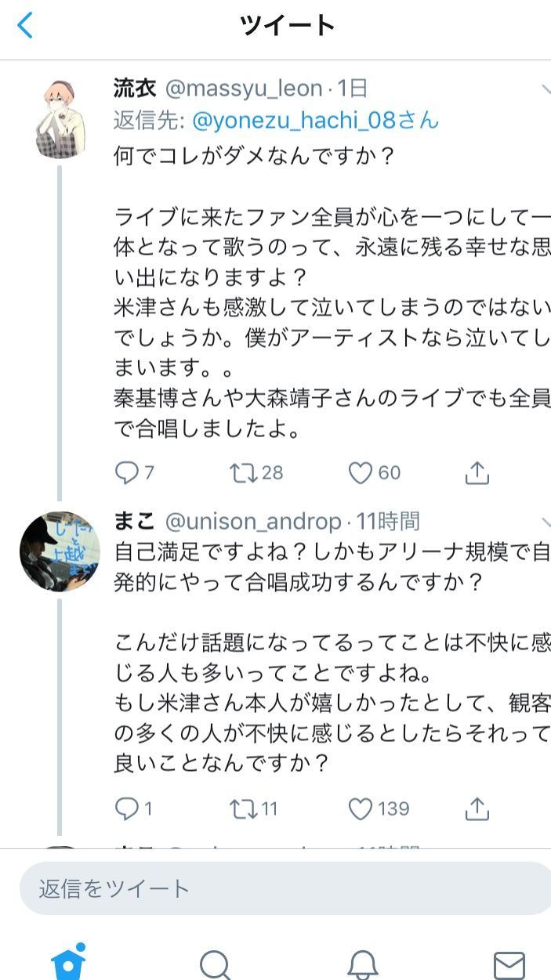Expand options chevron on まこ's tweet
551x980 pixels.
point(546,522)
